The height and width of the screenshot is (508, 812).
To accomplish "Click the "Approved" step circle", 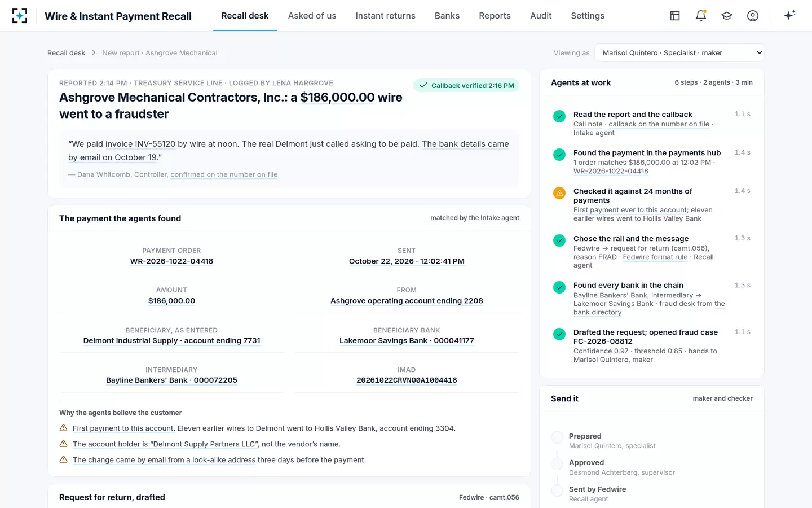I will pyautogui.click(x=557, y=464).
